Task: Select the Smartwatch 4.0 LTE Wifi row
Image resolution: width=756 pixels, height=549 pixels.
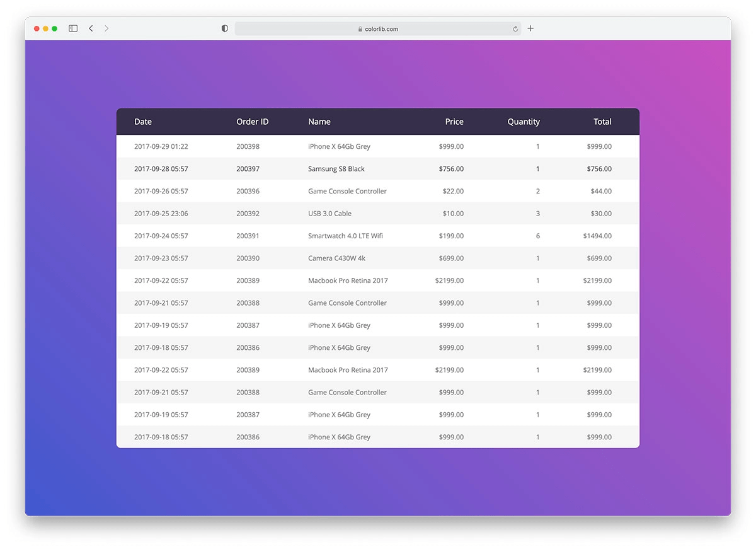Action: pos(378,236)
